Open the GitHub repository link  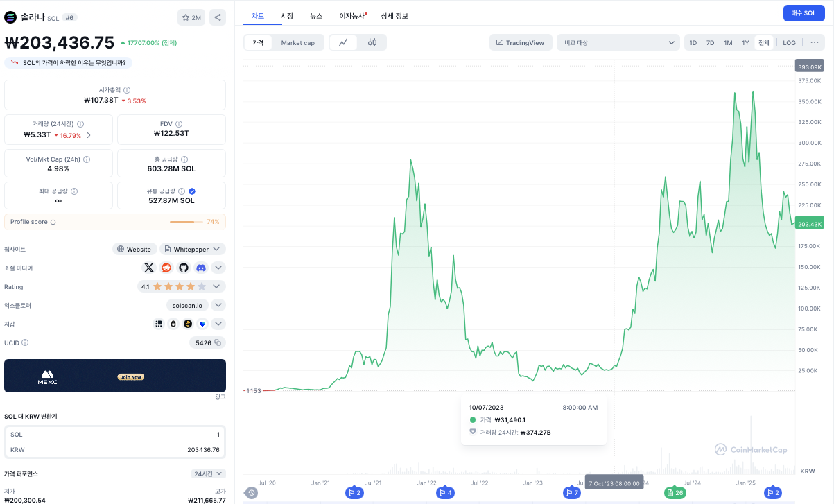[x=184, y=268]
